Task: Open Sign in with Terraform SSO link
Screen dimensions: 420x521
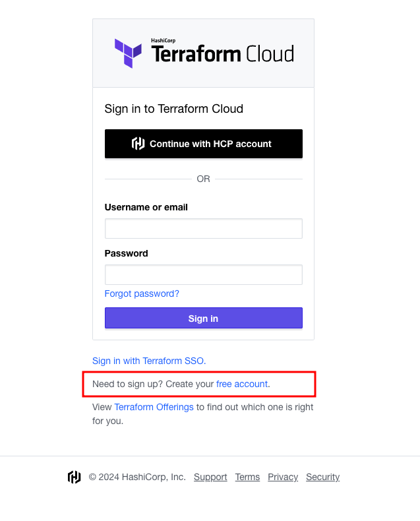Action: point(149,361)
